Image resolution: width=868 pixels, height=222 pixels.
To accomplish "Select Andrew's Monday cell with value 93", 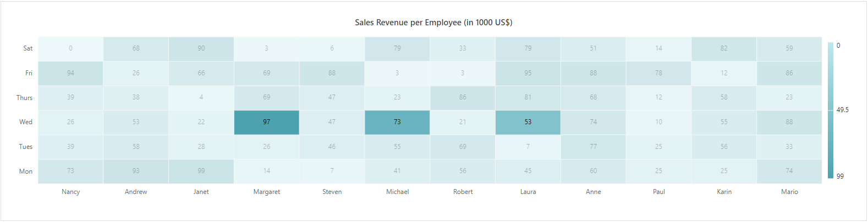I will click(136, 171).
